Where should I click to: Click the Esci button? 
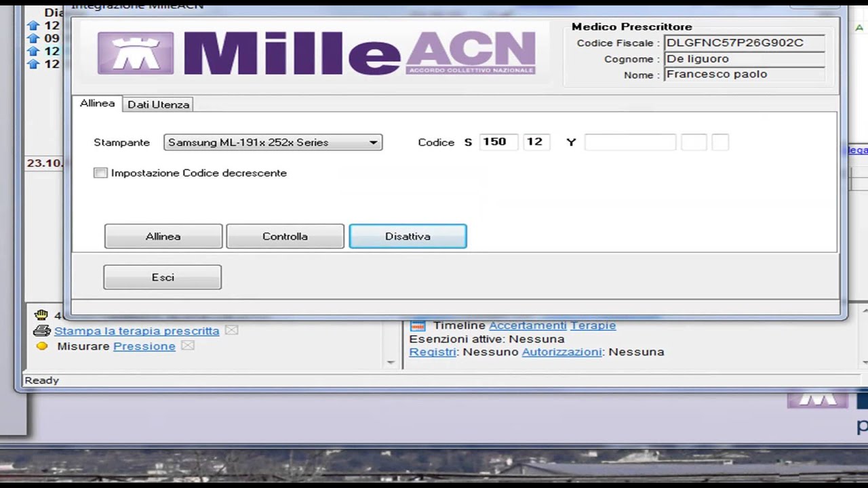(x=163, y=277)
